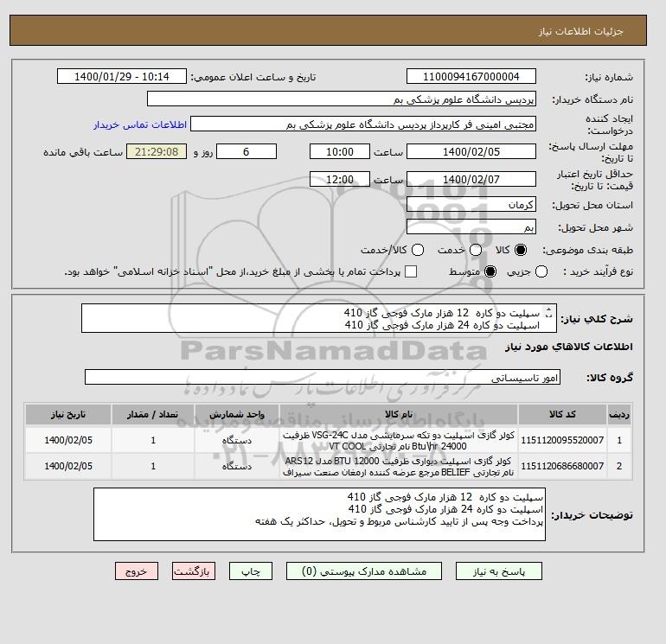The image size is (666, 644).
Task: Click the کد کالا column header
Action: (x=562, y=414)
